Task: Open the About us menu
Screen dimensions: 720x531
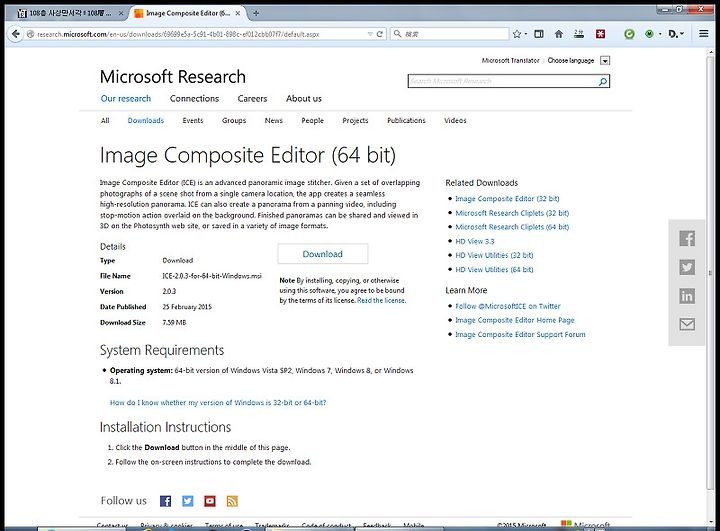Action: [304, 98]
